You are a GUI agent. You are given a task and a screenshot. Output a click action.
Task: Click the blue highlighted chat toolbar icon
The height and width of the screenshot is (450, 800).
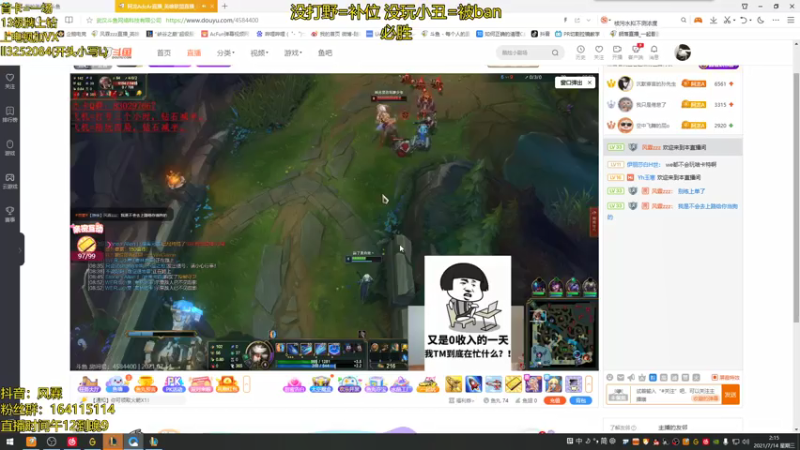pyautogui.click(x=653, y=378)
